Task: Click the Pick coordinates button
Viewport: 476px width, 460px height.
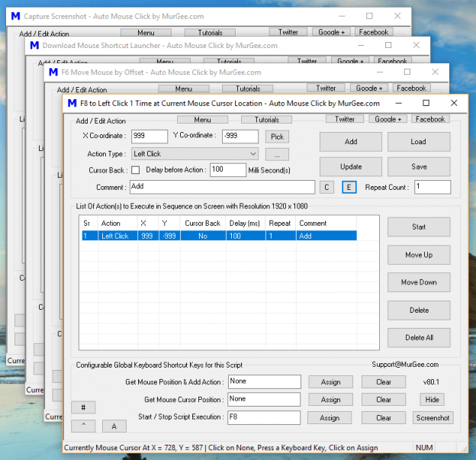Action: tap(277, 137)
